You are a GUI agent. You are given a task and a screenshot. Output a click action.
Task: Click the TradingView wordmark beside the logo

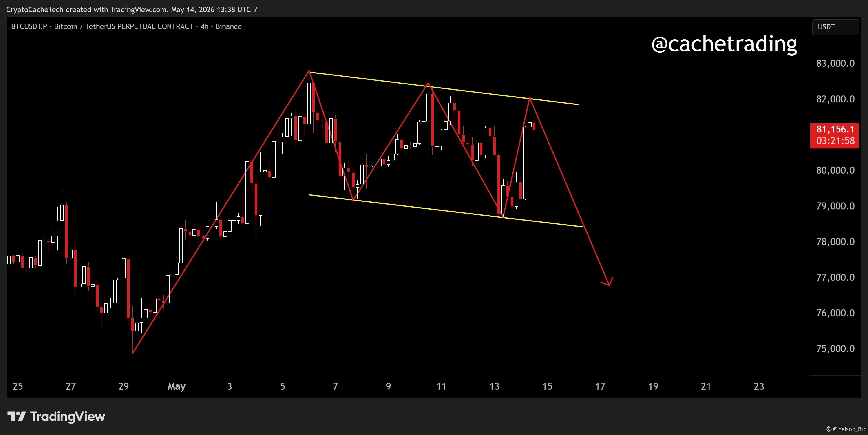(68, 416)
